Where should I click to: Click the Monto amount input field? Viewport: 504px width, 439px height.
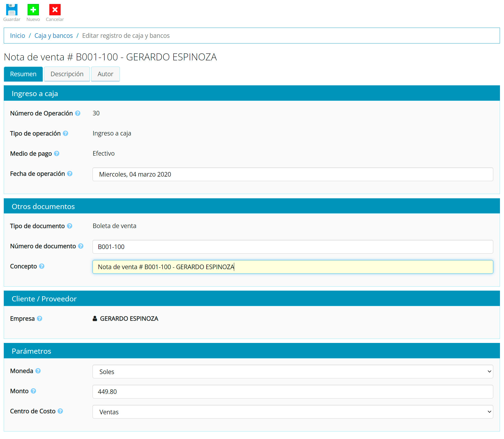click(x=292, y=392)
